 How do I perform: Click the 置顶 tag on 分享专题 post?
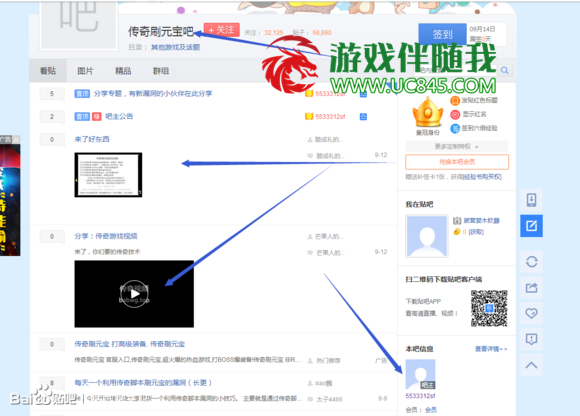click(x=82, y=94)
